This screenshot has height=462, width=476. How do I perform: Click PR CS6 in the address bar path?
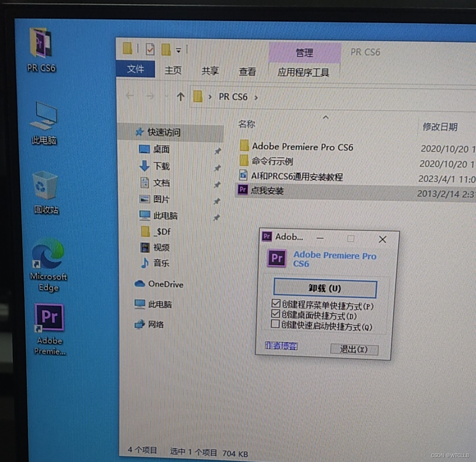[x=233, y=97]
